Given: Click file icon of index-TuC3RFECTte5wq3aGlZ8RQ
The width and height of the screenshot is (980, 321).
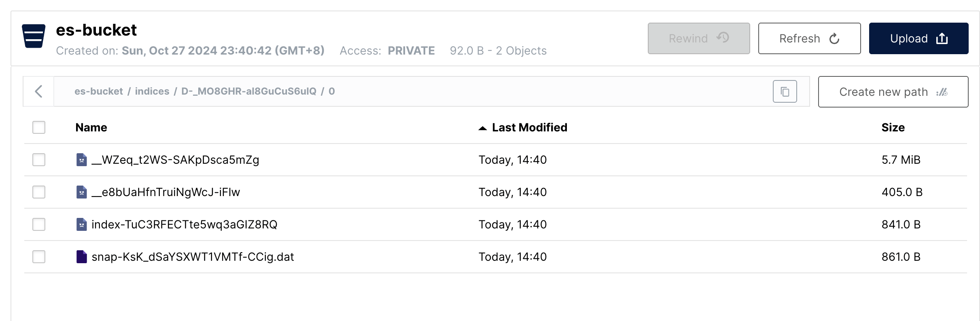Looking at the screenshot, I should click(82, 224).
